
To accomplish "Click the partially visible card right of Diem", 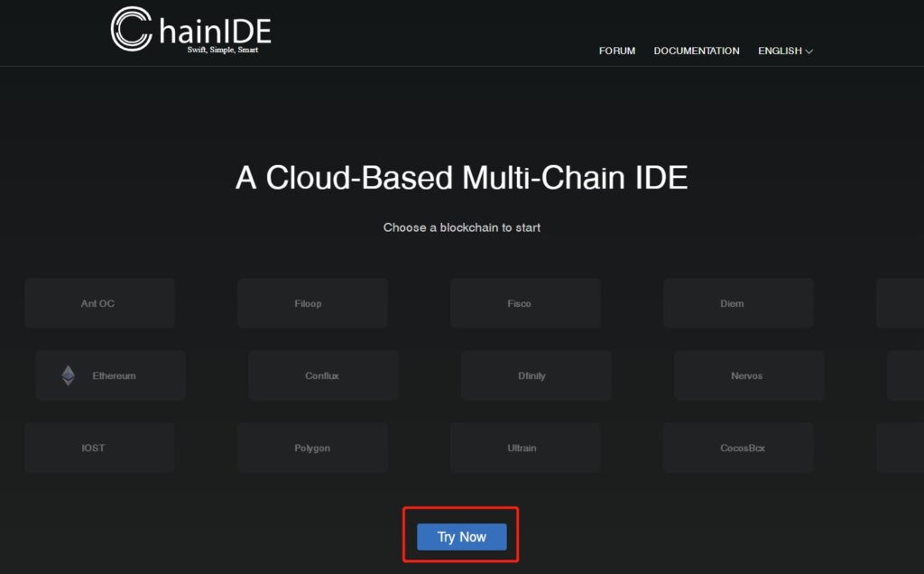I will (x=901, y=303).
